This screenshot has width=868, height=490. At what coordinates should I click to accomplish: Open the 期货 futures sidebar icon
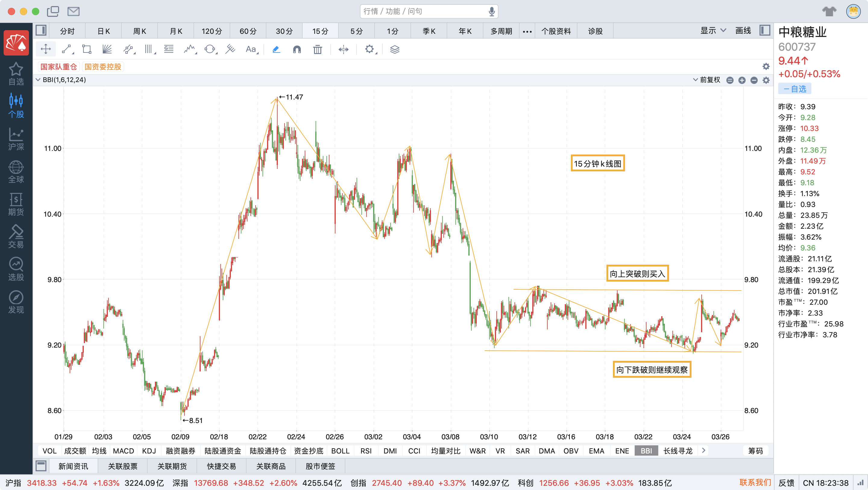click(x=16, y=204)
